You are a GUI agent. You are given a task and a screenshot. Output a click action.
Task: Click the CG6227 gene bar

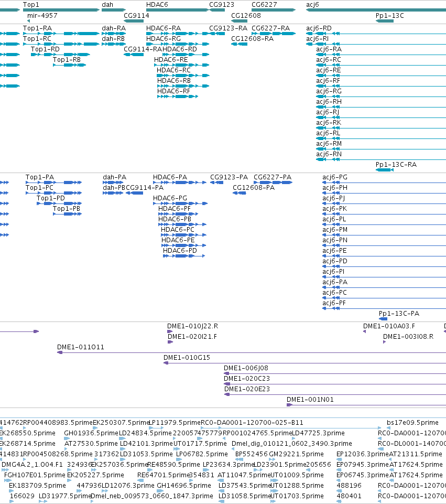[273, 10]
